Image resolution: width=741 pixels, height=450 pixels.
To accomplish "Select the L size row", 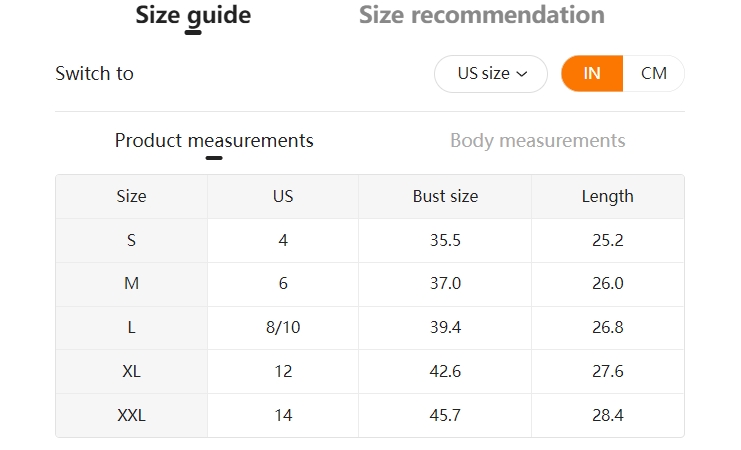I will (x=370, y=328).
